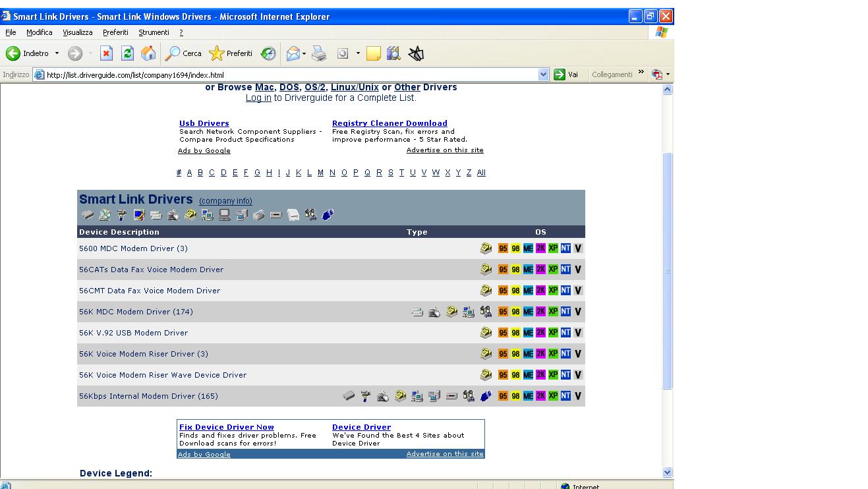Open the Registry Cleaner Download ad link
This screenshot has height=489, width=868.
pos(390,123)
